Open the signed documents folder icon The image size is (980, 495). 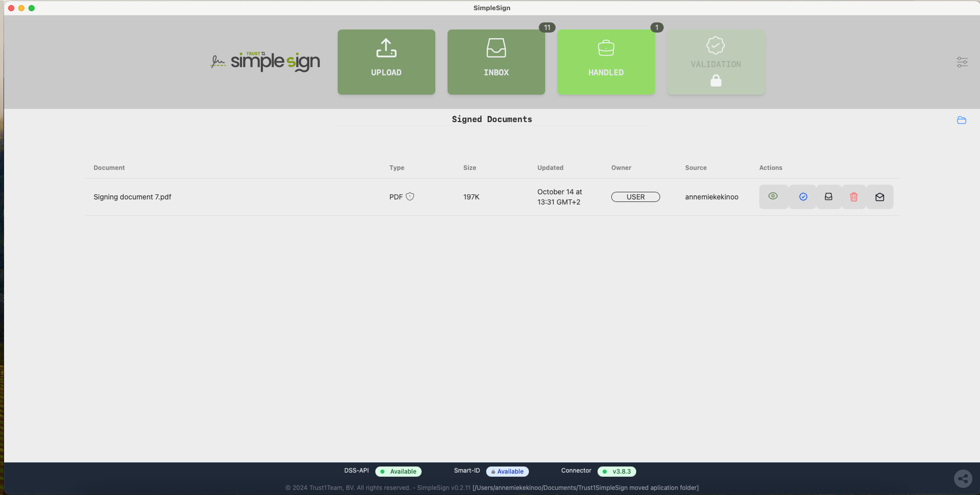tap(961, 121)
